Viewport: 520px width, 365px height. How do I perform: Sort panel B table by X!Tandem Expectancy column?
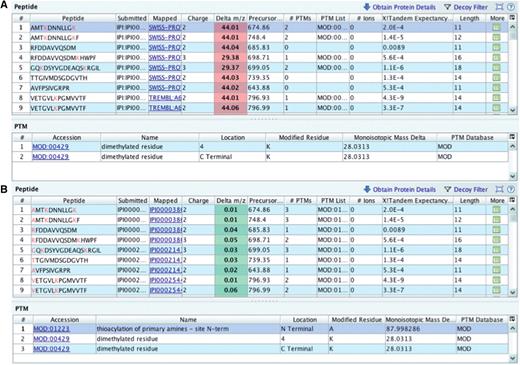[x=417, y=201]
